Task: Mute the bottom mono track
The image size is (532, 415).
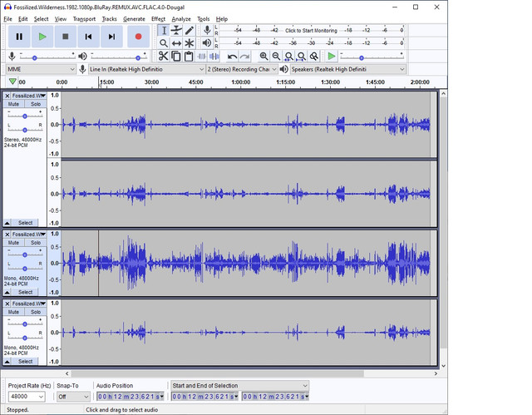Action: tap(13, 312)
